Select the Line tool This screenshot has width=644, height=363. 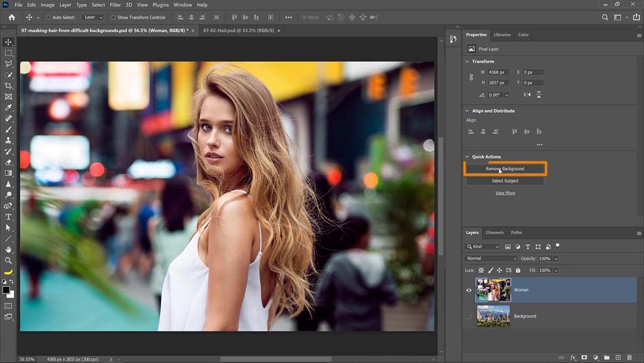point(8,238)
